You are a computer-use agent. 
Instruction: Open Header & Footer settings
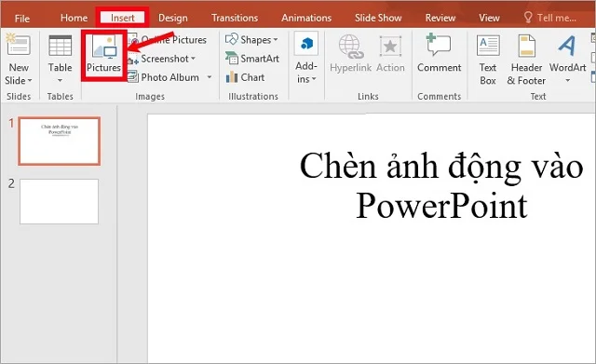[526, 60]
